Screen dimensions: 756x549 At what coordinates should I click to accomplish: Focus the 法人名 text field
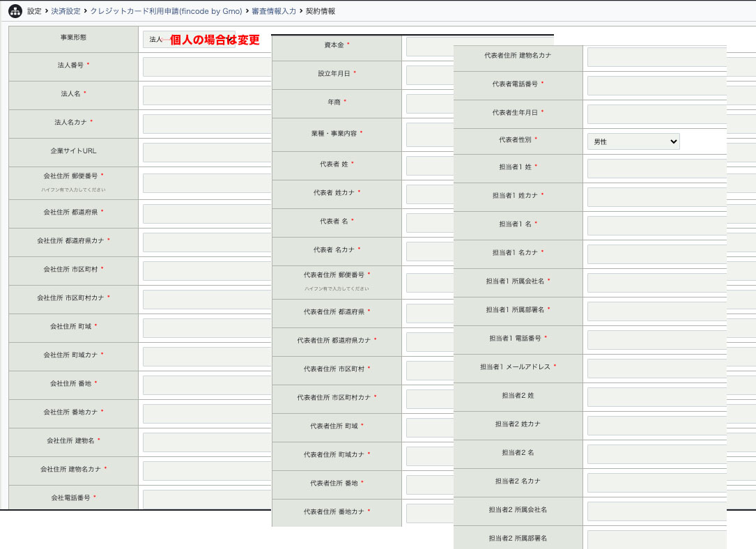207,95
